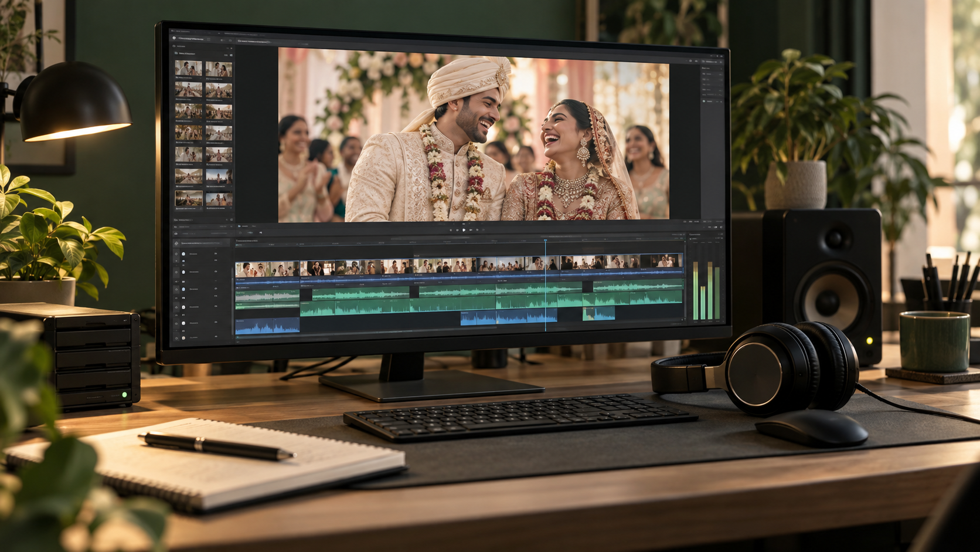Select the first video clip on the timeline

click(x=267, y=269)
